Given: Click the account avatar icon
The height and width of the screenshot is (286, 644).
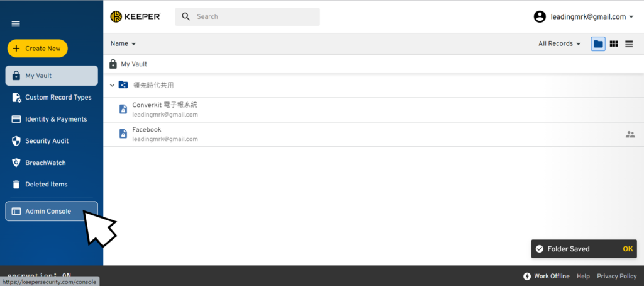Looking at the screenshot, I should [539, 17].
